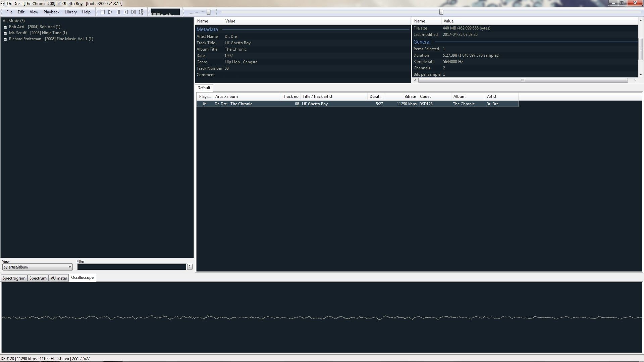
Task: Click the seek bar position thumb
Action: [x=441, y=12]
